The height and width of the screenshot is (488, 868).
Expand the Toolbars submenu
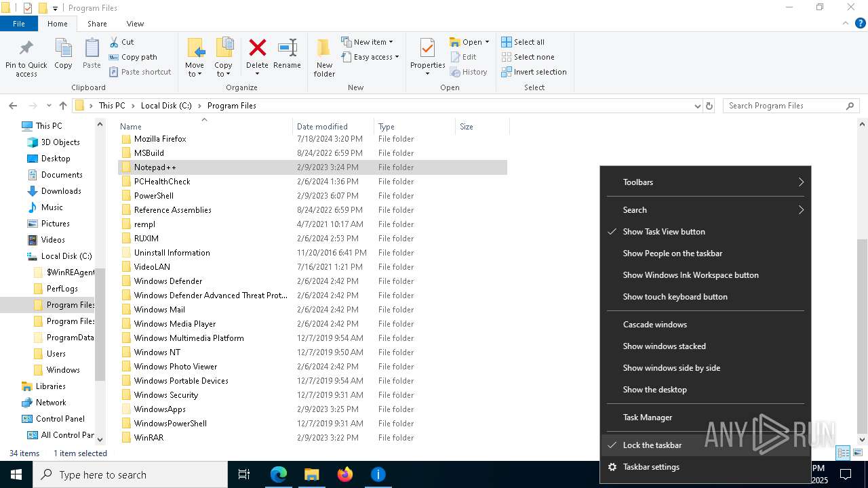coord(705,182)
